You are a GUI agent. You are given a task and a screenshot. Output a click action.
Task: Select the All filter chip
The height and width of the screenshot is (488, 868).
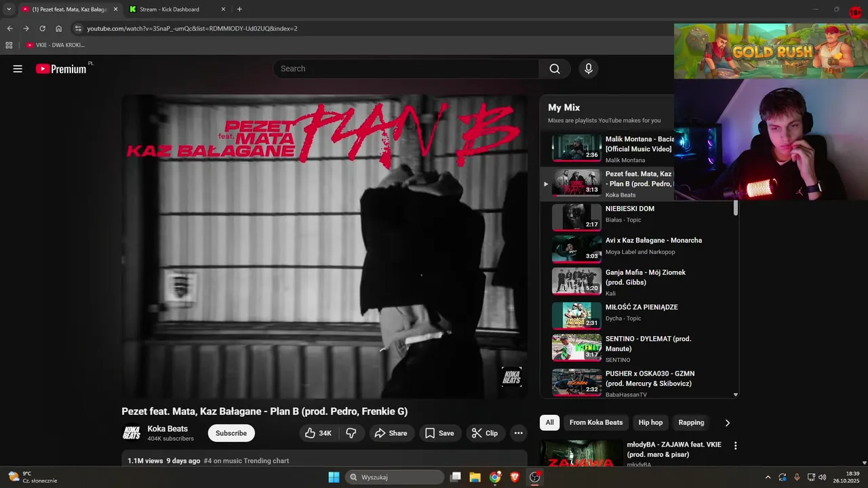pyautogui.click(x=550, y=422)
